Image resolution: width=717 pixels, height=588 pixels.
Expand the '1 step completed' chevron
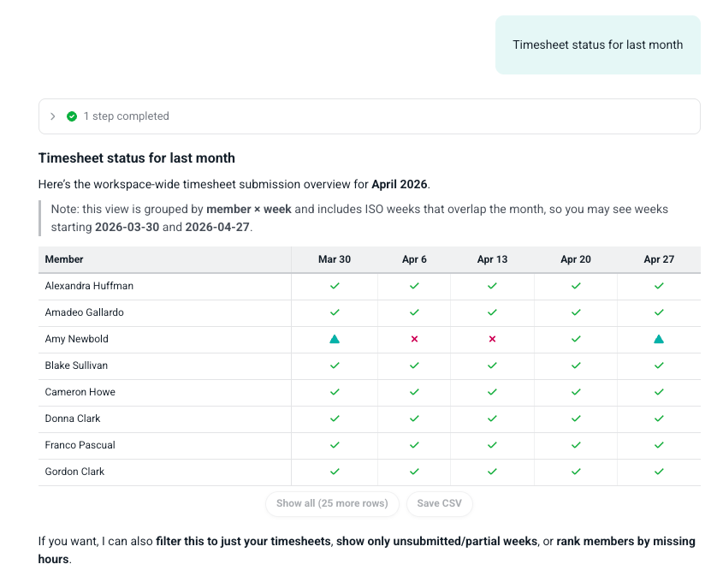52,116
